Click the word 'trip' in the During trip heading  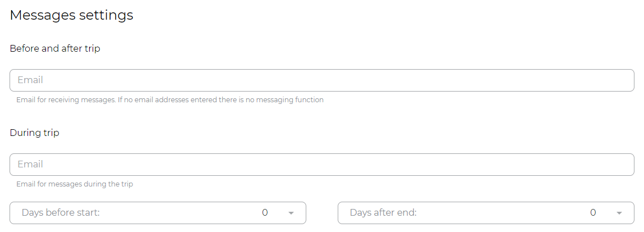click(52, 133)
